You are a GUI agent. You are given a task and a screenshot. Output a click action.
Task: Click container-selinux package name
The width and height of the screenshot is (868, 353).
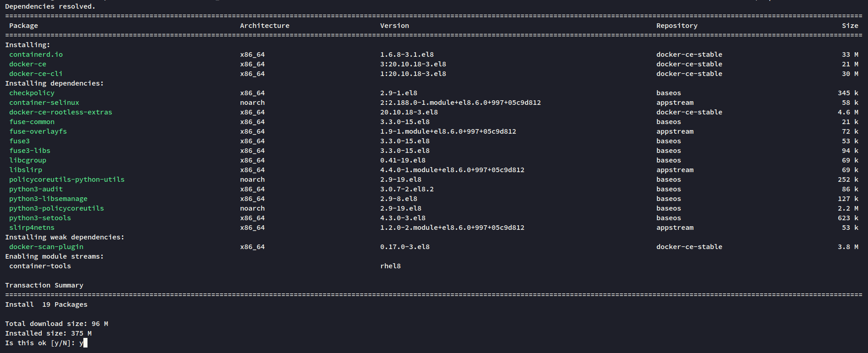44,103
